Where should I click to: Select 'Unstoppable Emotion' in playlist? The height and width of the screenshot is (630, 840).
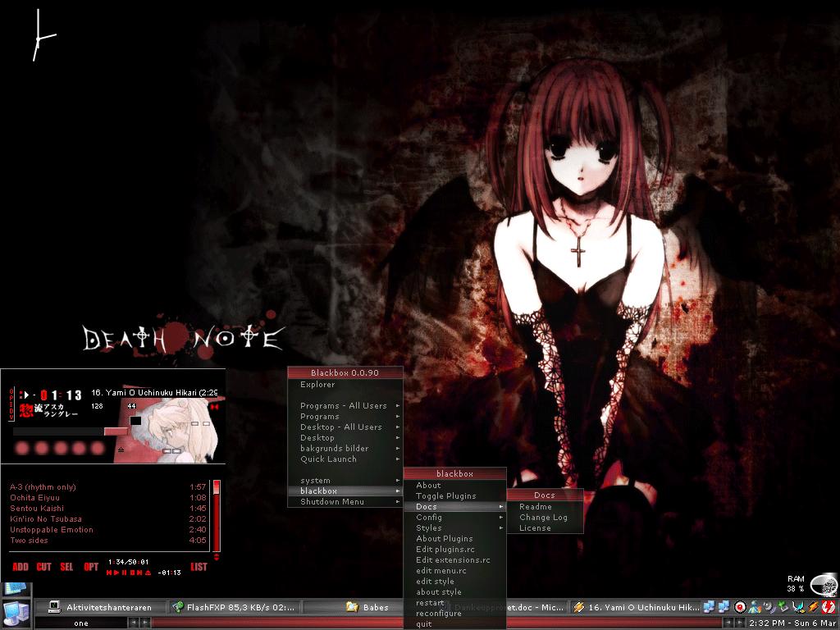tap(108, 530)
